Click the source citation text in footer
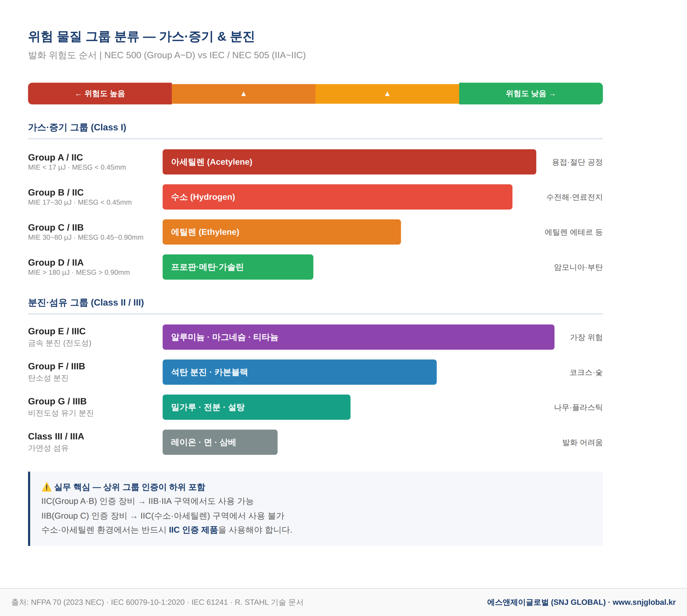 (158, 602)
